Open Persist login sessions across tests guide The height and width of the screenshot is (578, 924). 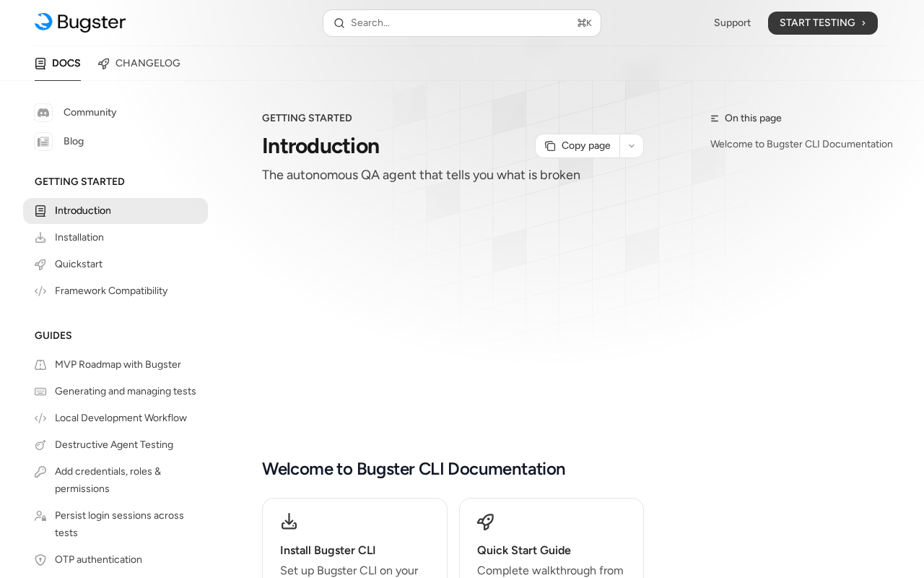115,525
